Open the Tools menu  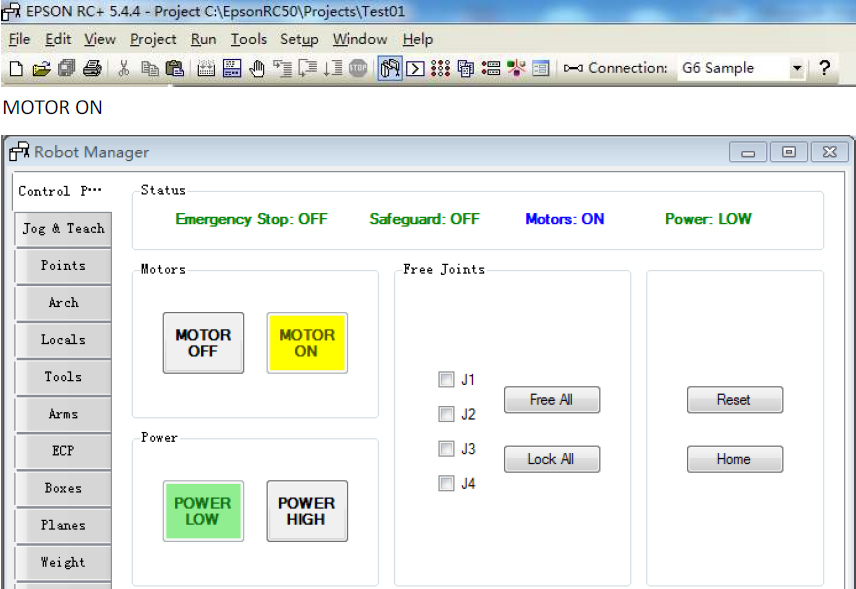click(x=248, y=39)
